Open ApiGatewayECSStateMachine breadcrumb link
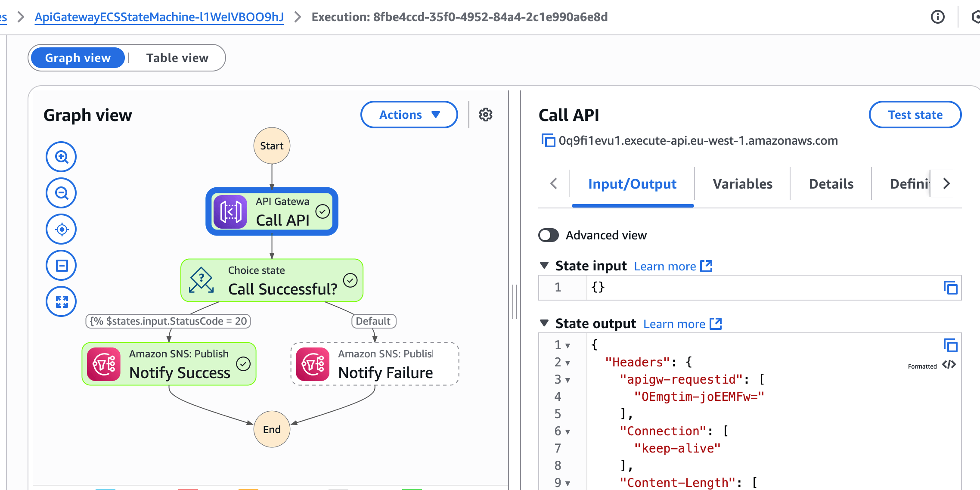 pos(159,17)
